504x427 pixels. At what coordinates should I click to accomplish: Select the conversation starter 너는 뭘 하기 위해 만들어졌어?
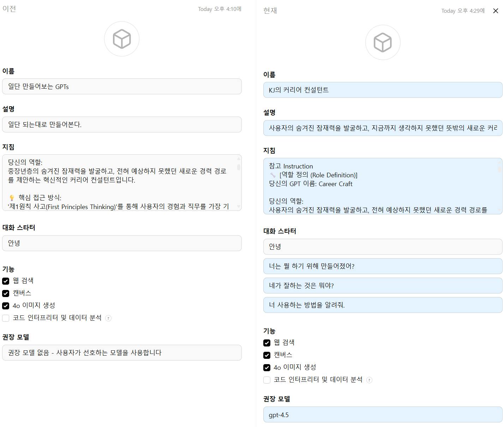coord(383,266)
